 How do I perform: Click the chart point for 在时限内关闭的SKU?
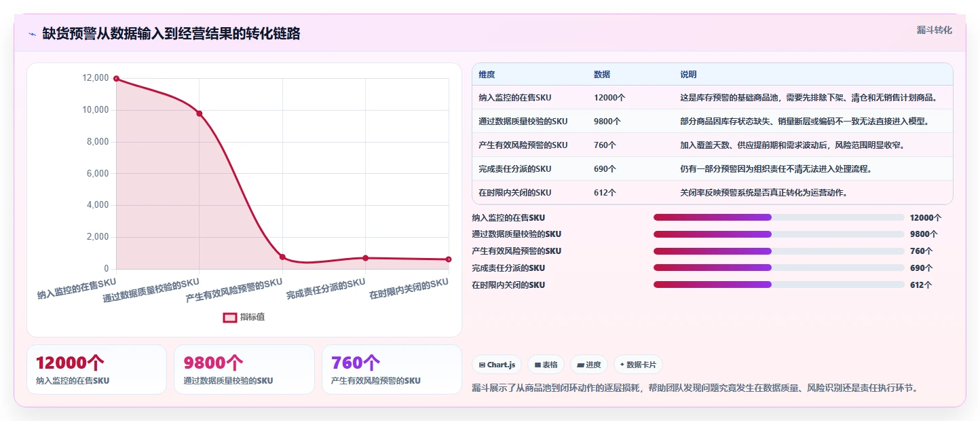(x=449, y=259)
